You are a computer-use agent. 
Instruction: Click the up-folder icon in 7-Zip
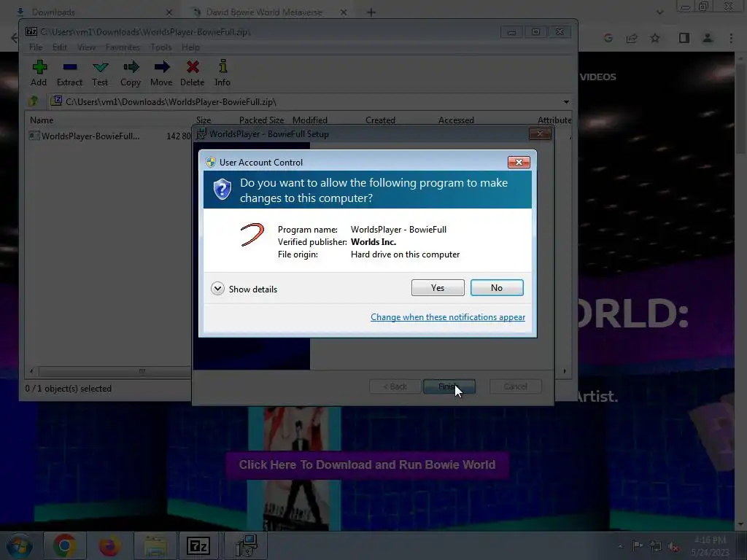(x=34, y=101)
